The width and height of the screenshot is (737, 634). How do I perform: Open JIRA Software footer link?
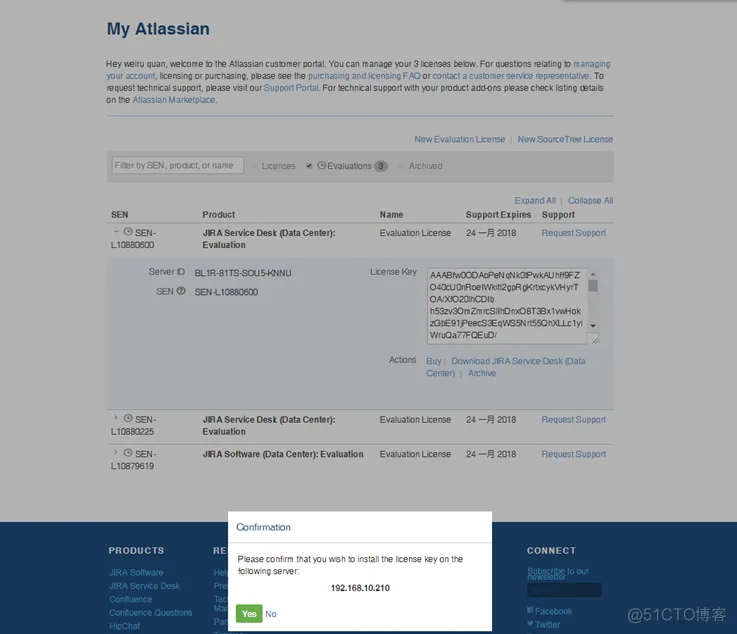[136, 572]
